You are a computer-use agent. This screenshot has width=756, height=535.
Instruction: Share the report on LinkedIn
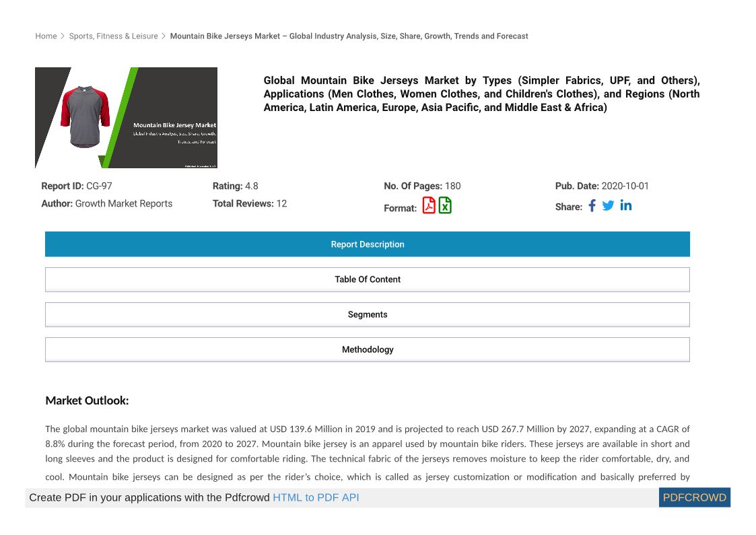click(626, 206)
